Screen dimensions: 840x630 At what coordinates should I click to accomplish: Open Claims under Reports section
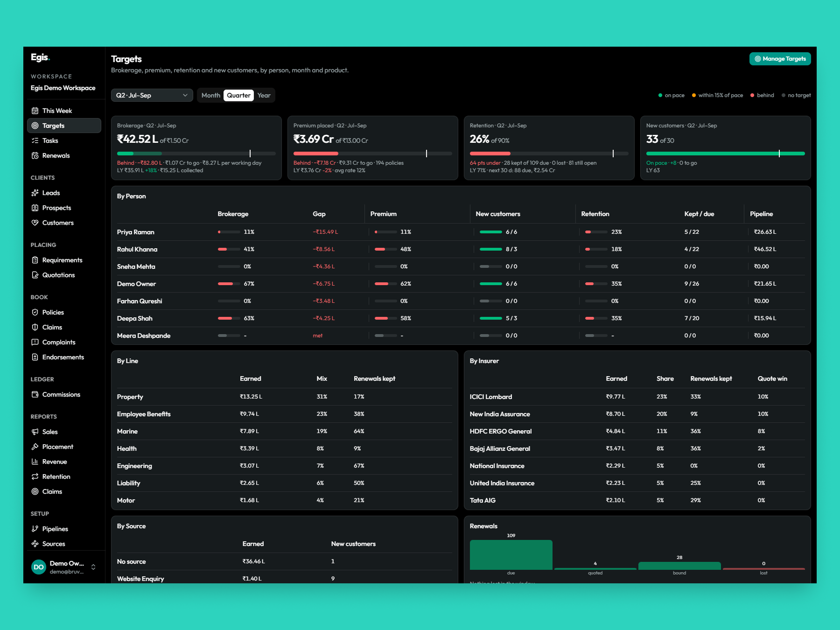pyautogui.click(x=64, y=491)
